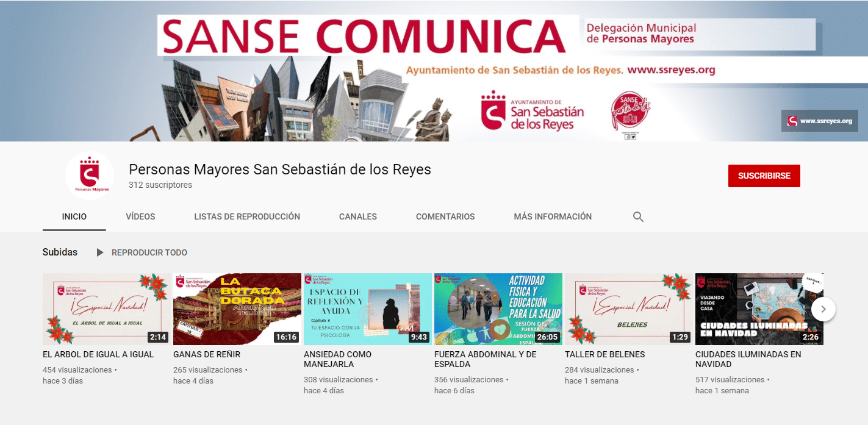Click the Actividad Física video thumbnail
The image size is (868, 425).
point(498,309)
